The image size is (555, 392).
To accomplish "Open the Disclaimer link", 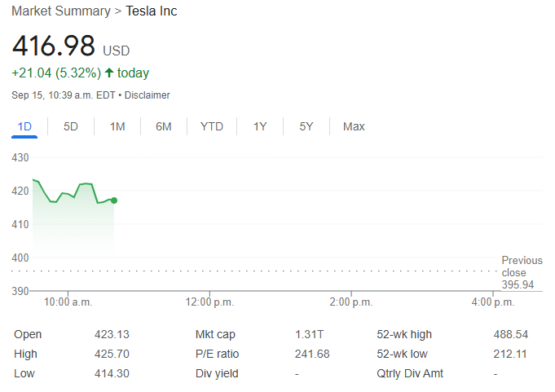I will [x=147, y=95].
